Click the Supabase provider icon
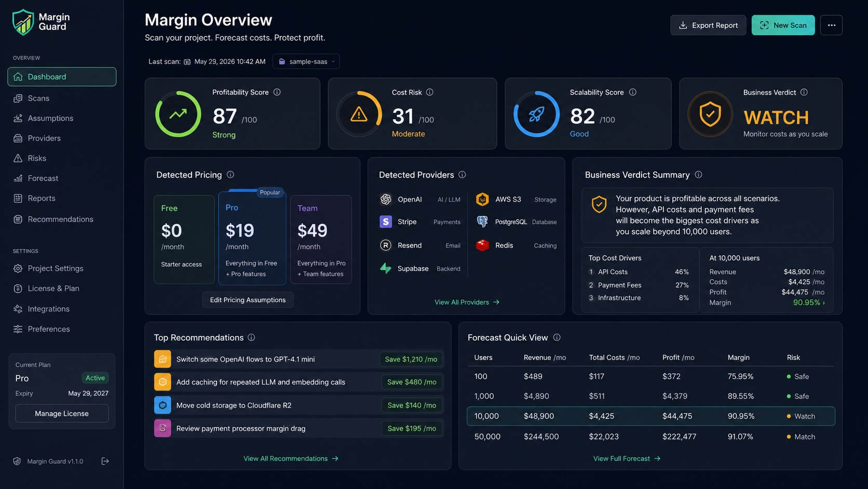This screenshot has height=489, width=868. coord(386,268)
